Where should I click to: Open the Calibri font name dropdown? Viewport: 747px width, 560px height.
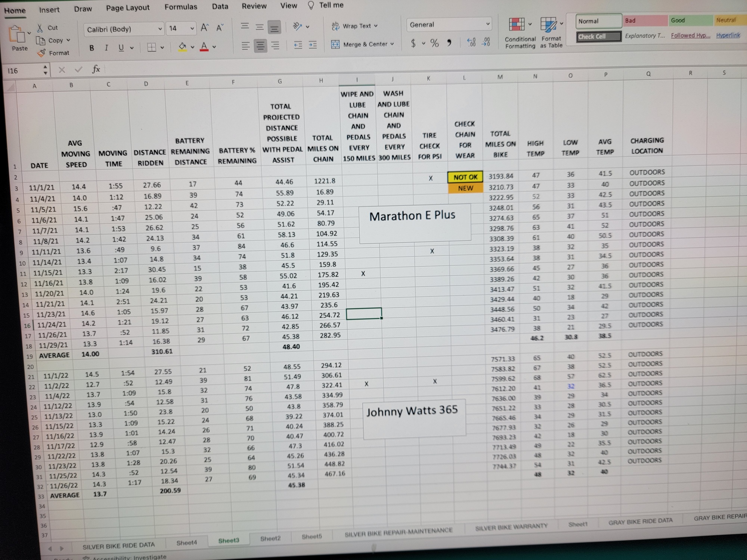pos(160,29)
